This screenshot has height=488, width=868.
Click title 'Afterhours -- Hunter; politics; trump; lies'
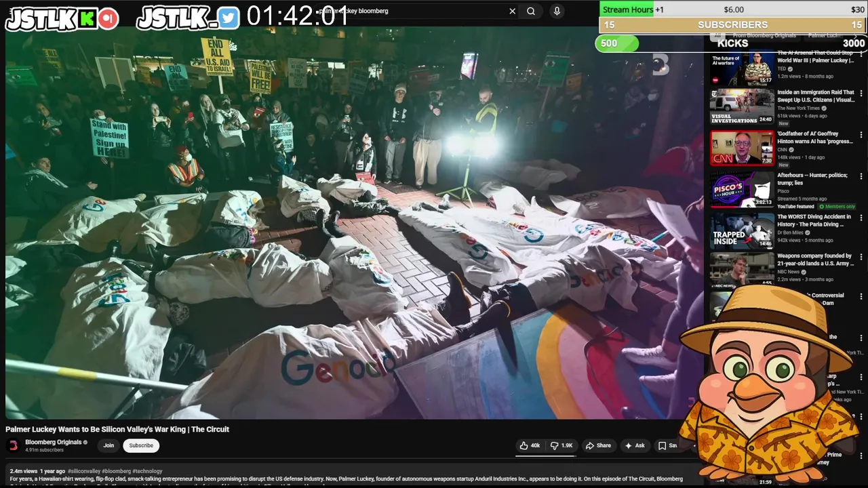point(812,179)
